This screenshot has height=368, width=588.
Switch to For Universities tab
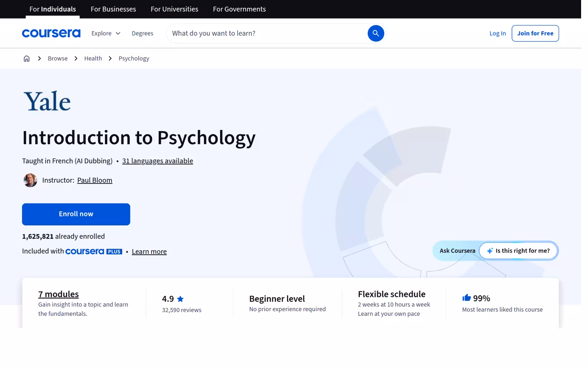point(174,9)
